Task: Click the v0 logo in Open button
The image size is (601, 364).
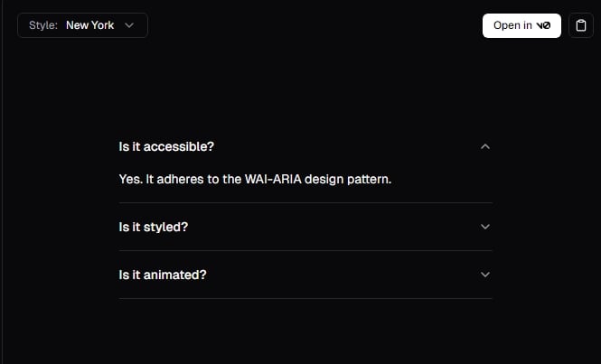Action: (x=543, y=25)
